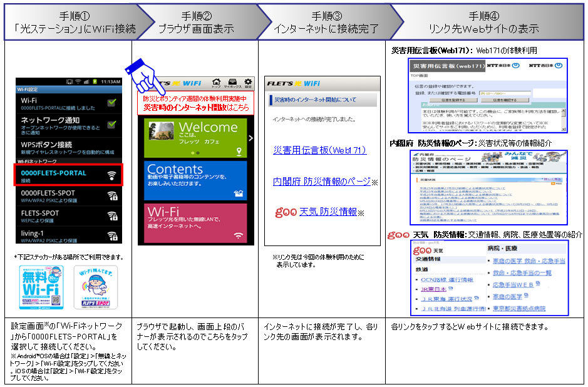Toggle the Wi-Fi checkbox

click(x=111, y=102)
